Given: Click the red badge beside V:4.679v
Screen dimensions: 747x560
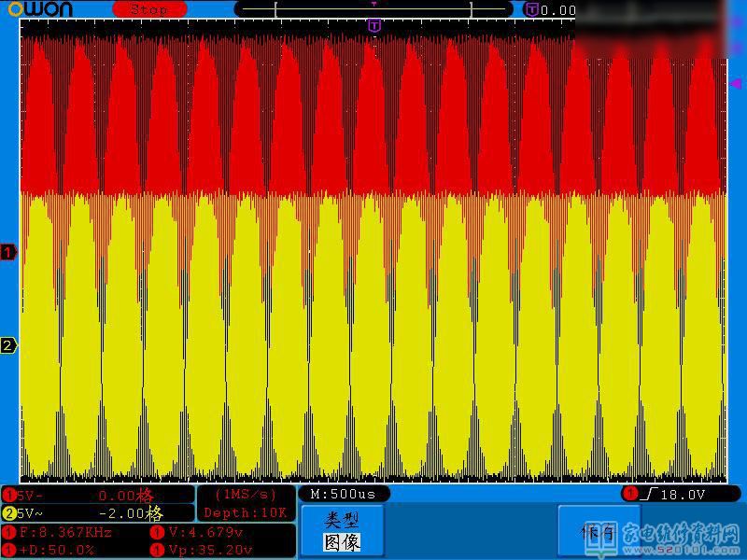Looking at the screenshot, I should [157, 532].
